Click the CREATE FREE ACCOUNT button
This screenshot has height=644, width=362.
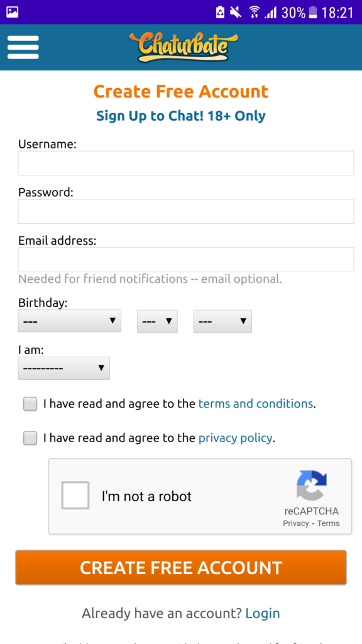click(x=181, y=568)
